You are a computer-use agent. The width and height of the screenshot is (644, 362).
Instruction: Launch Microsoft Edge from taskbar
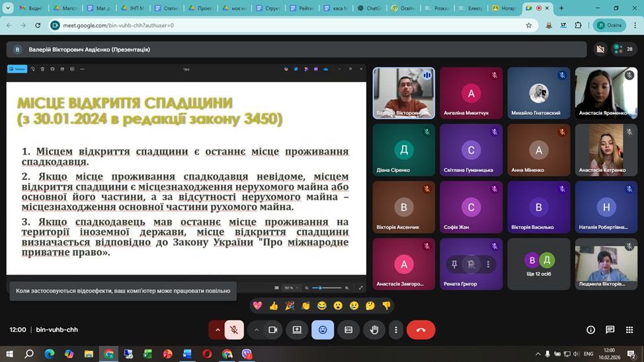click(x=49, y=354)
